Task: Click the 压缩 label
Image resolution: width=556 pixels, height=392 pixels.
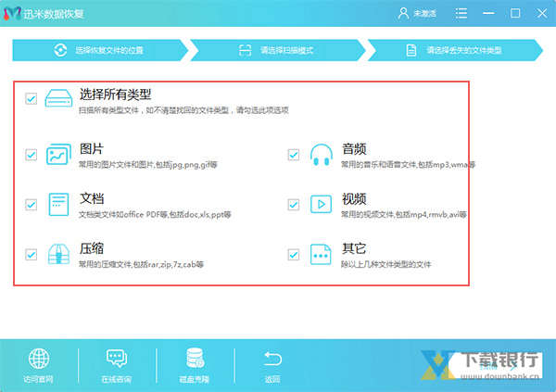Action: (92, 248)
